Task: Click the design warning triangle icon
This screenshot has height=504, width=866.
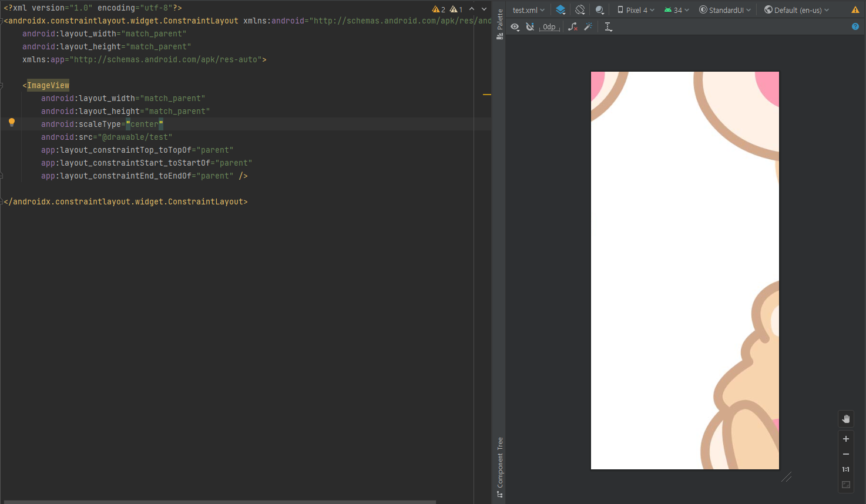Action: tap(855, 10)
